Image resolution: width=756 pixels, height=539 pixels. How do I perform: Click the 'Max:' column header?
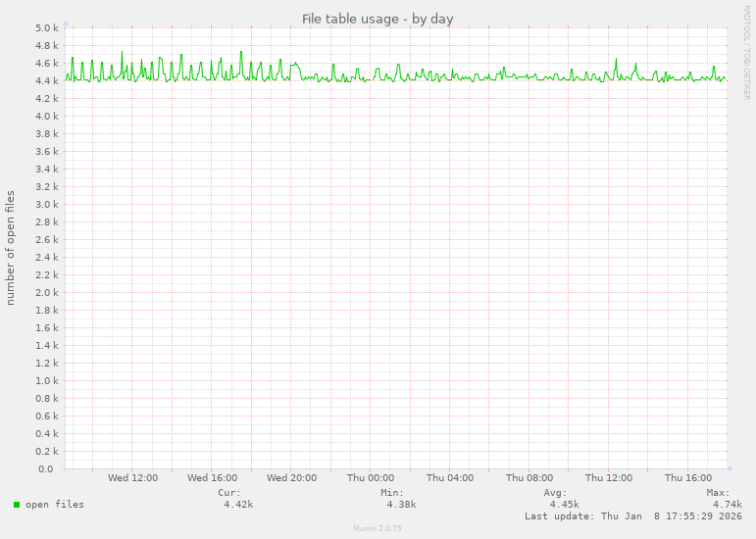pos(719,493)
